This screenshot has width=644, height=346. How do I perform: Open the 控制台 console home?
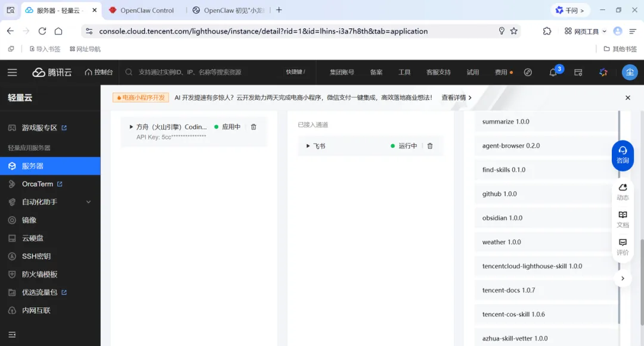99,72
